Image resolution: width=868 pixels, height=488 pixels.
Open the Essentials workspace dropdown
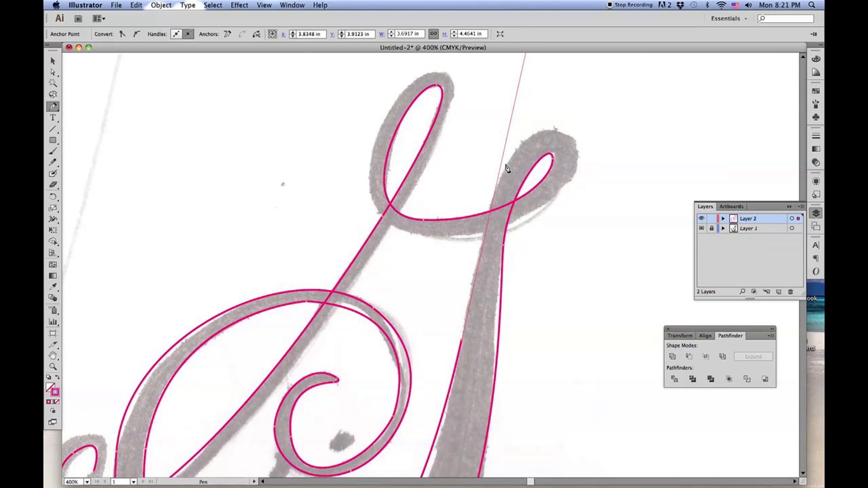tap(729, 18)
